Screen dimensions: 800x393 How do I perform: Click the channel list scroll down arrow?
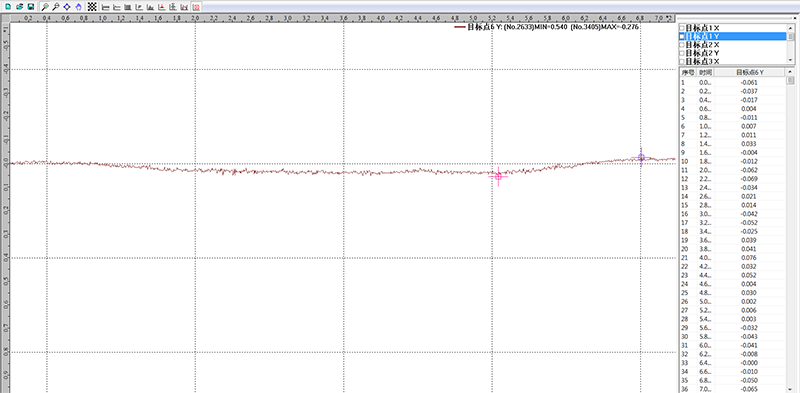coord(791,60)
